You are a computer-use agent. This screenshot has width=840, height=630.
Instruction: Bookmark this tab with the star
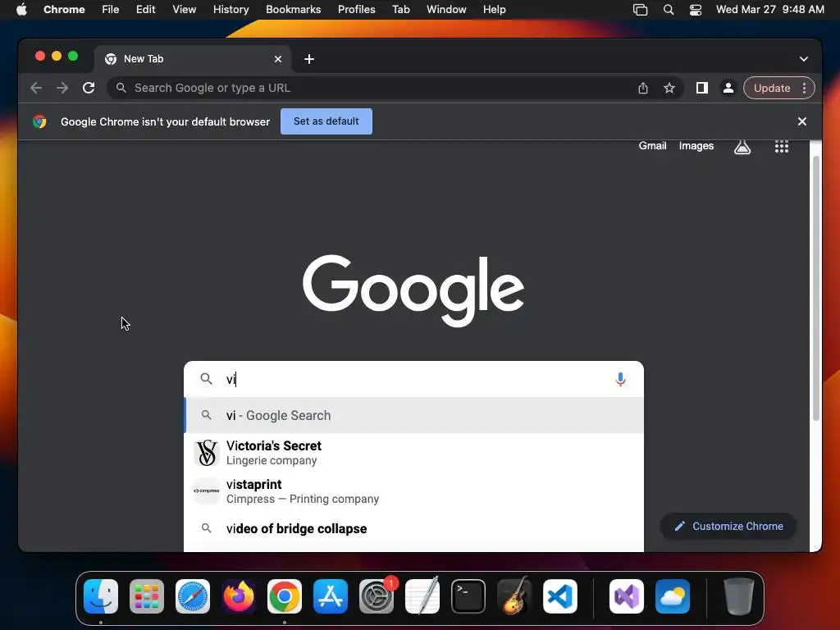(x=669, y=88)
